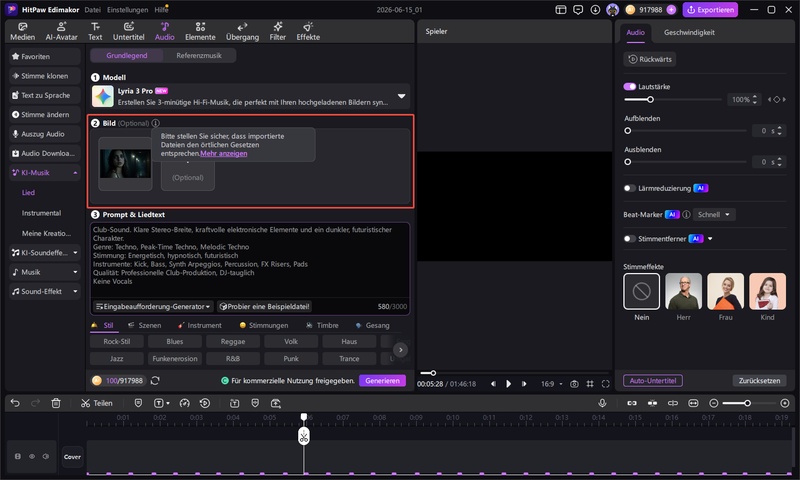This screenshot has width=800, height=480.
Task: Zoom out the timeline with minus icon
Action: click(x=714, y=403)
